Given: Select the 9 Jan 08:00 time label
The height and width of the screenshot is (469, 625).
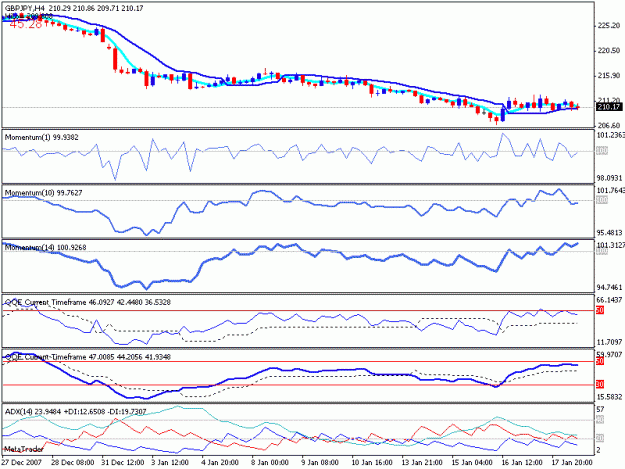Looking at the screenshot, I should pyautogui.click(x=320, y=463).
